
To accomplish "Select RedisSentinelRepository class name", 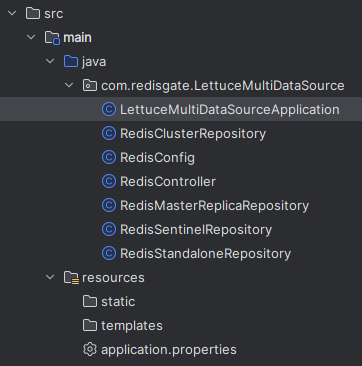I will coord(196,230).
